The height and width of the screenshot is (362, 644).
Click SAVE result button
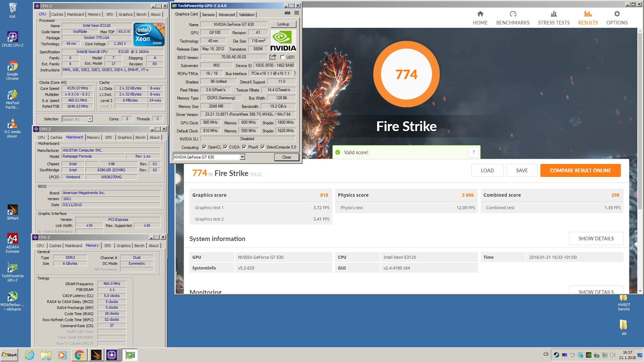(x=522, y=170)
